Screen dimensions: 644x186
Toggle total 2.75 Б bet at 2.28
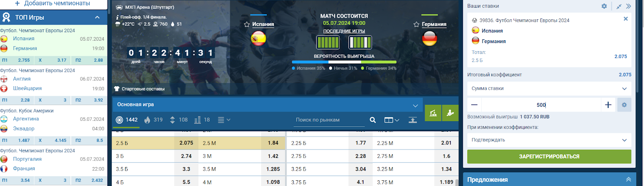coord(330,156)
